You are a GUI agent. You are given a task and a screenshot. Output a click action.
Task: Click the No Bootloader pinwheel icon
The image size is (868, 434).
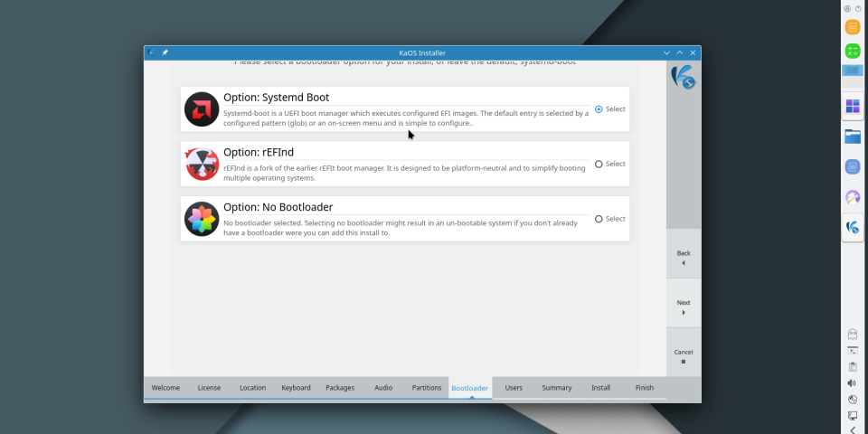202,219
